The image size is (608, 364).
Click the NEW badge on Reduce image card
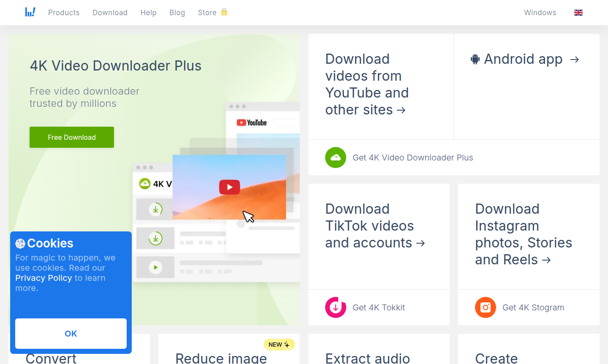point(279,345)
